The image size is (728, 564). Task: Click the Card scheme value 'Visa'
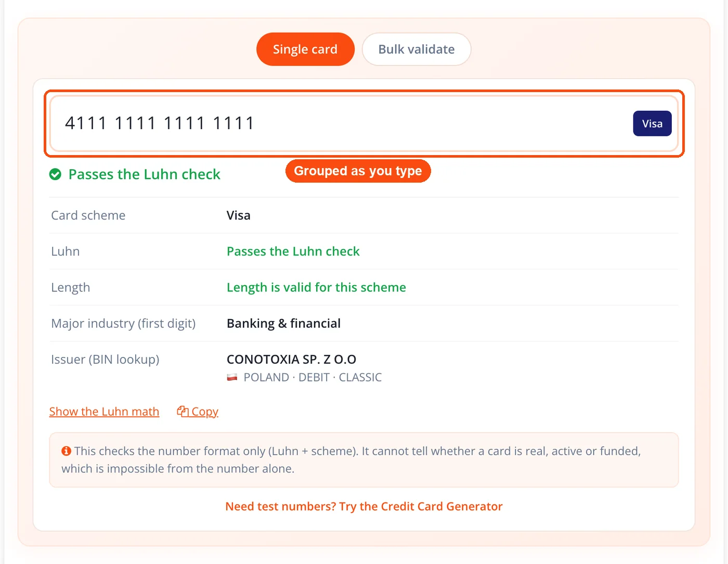point(239,215)
